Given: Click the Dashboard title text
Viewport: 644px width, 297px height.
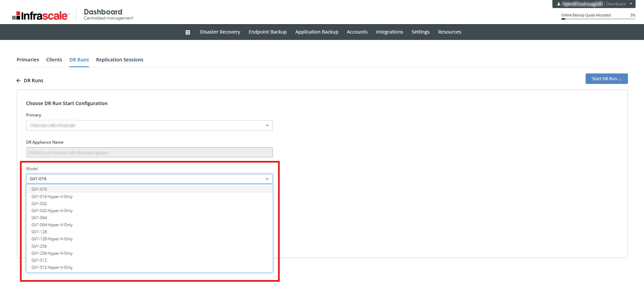Looking at the screenshot, I should pyautogui.click(x=103, y=12).
